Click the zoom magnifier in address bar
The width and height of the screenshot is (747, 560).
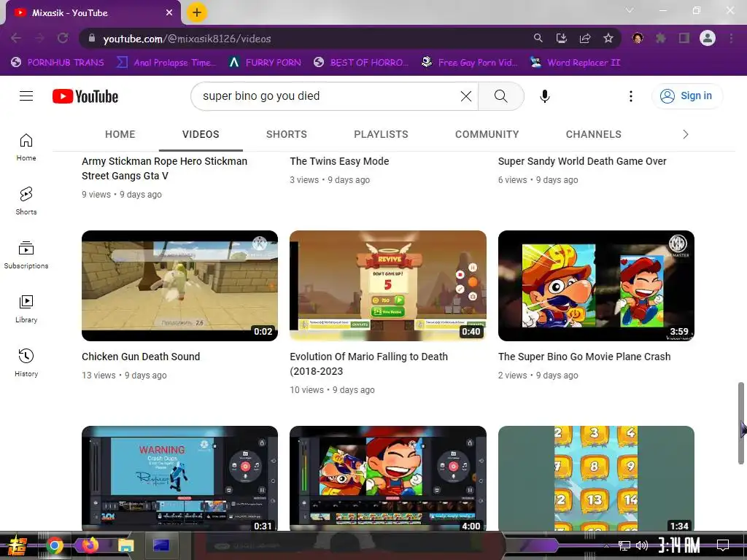[x=538, y=38]
